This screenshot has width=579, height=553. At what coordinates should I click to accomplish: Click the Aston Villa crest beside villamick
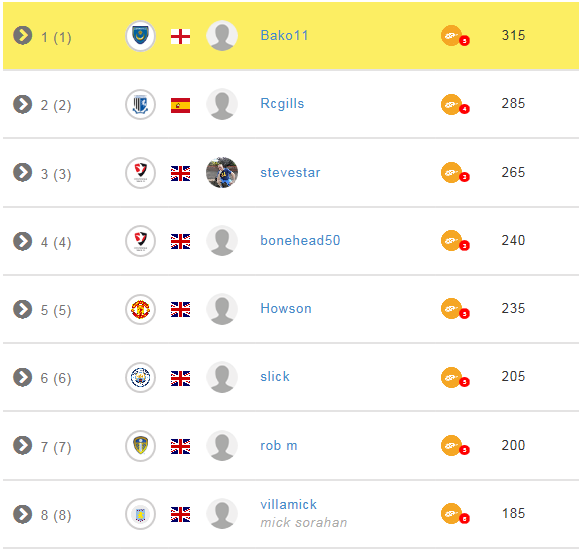140,514
